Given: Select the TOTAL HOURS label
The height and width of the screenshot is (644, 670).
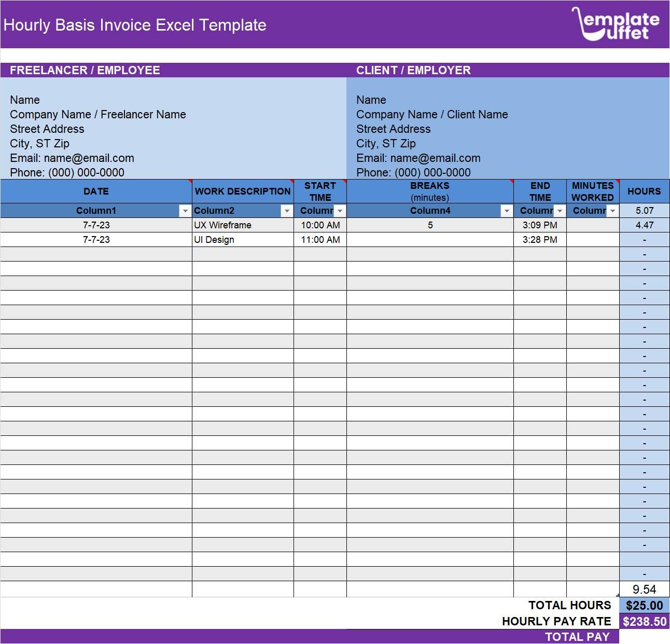Looking at the screenshot, I should 569,605.
